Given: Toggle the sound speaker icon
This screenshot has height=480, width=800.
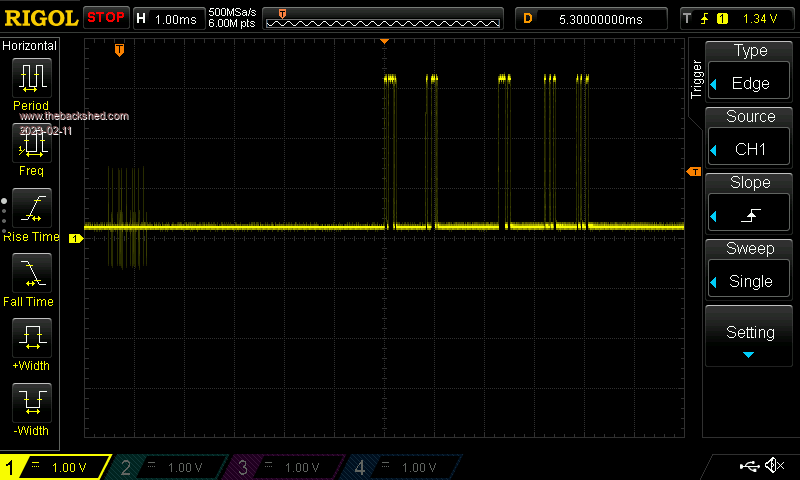Looking at the screenshot, I should pyautogui.click(x=773, y=466).
